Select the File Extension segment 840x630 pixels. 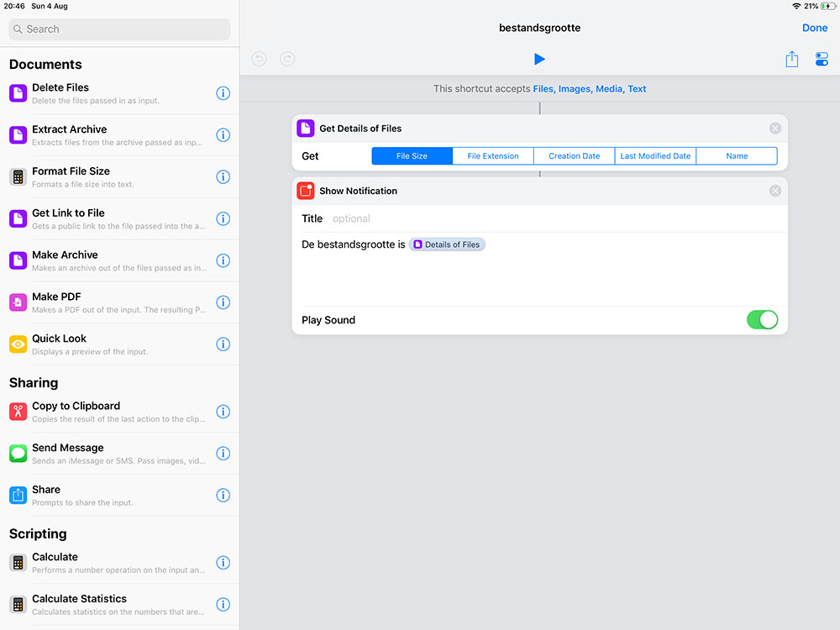[493, 156]
